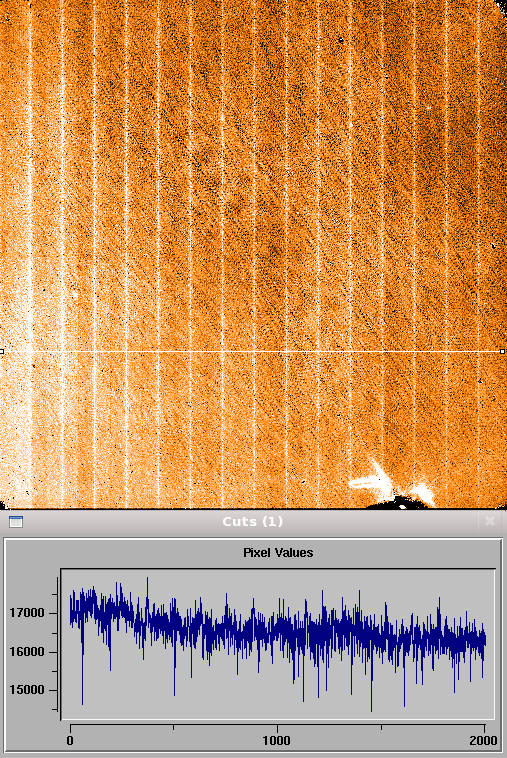Click the Pixel Values plot title
The width and height of the screenshot is (507, 758).
[x=278, y=553]
